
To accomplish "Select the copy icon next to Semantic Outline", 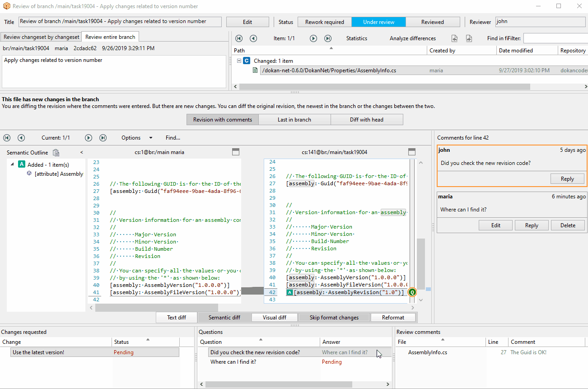I will 56,153.
